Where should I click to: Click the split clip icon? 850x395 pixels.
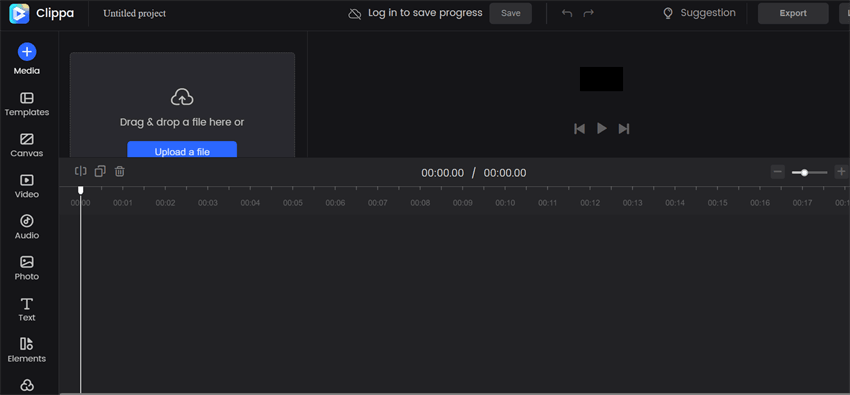[81, 171]
